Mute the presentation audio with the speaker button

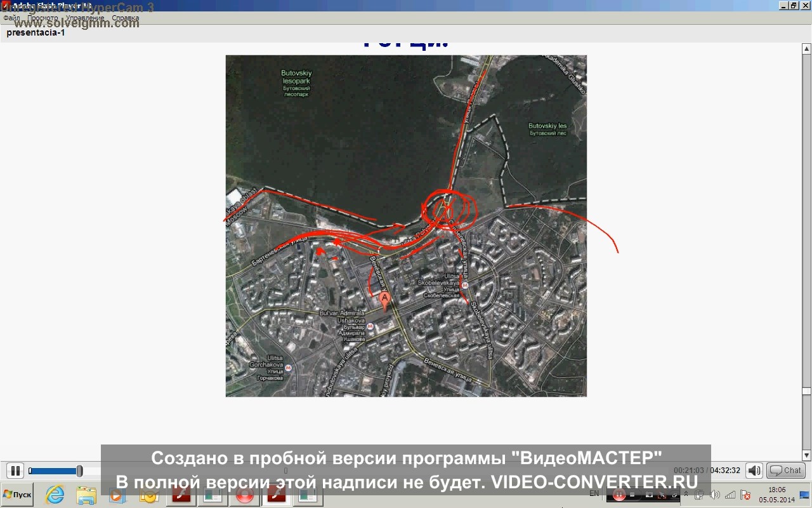[x=754, y=471]
